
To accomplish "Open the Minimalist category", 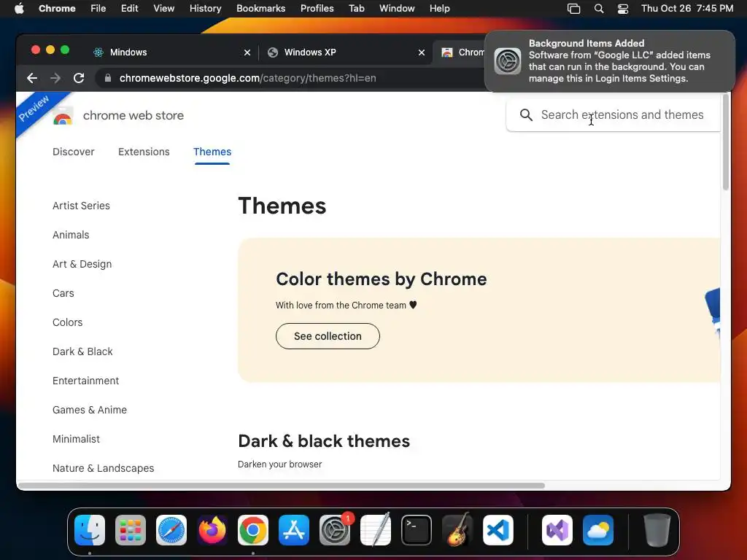I will (x=76, y=439).
